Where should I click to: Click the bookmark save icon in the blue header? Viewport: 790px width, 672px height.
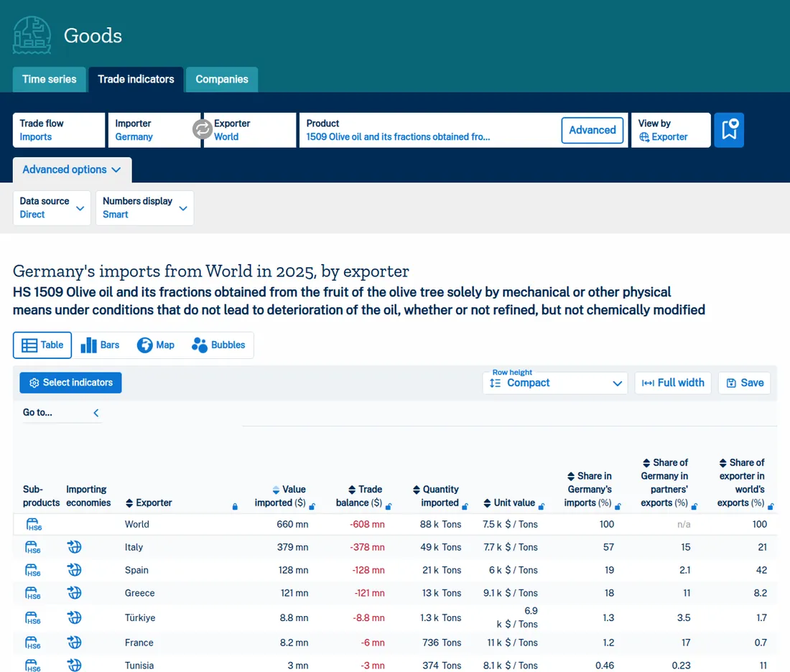[728, 130]
